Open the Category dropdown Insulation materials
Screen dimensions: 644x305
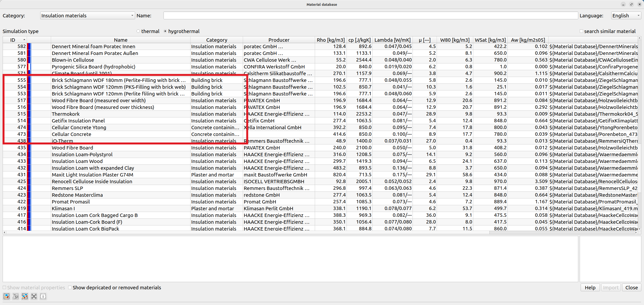click(87, 15)
